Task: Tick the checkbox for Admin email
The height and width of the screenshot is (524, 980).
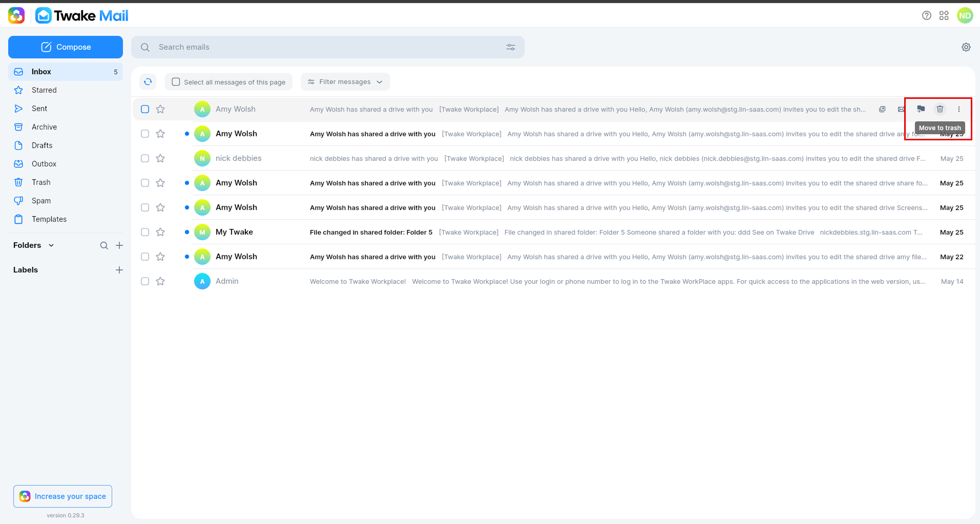Action: point(145,281)
